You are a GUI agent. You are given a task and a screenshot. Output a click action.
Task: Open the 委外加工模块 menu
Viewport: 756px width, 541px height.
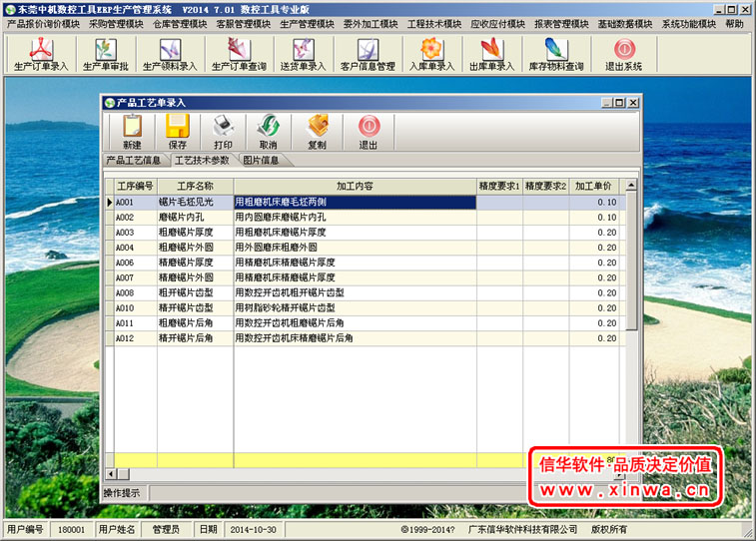(x=371, y=24)
